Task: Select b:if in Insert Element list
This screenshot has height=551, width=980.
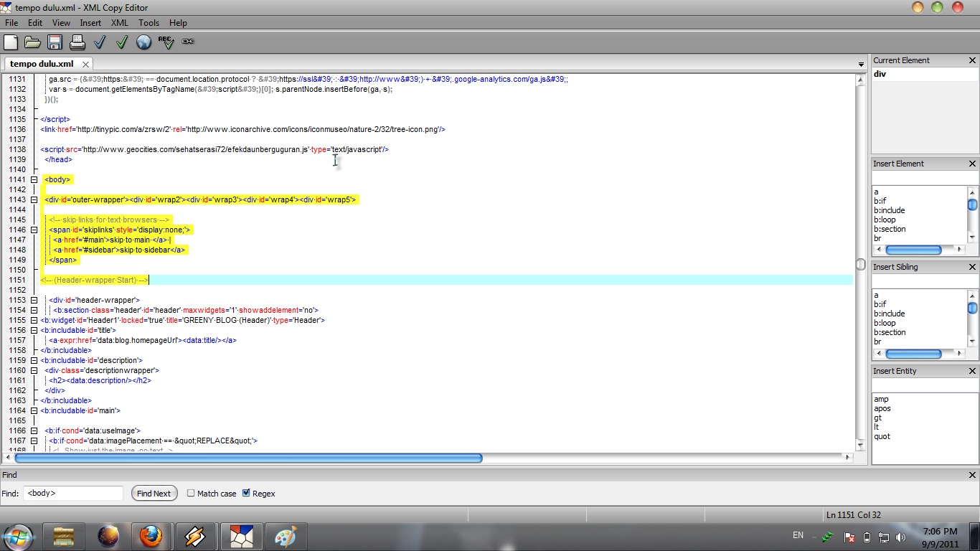Action: pos(880,201)
